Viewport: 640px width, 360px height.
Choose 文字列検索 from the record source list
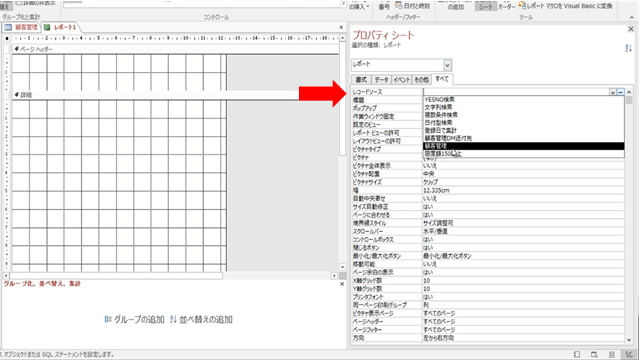point(524,107)
